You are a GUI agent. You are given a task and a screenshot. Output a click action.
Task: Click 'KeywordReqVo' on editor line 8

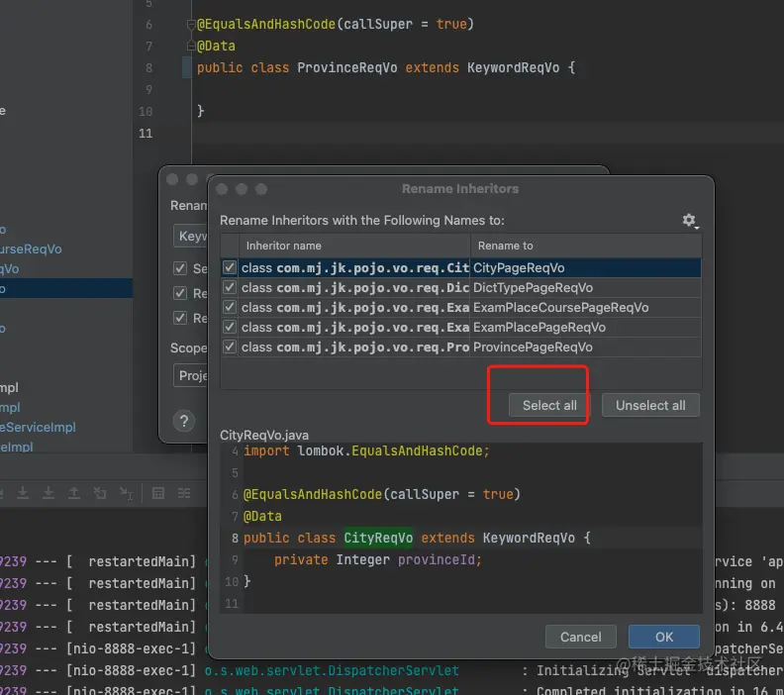[x=513, y=68]
